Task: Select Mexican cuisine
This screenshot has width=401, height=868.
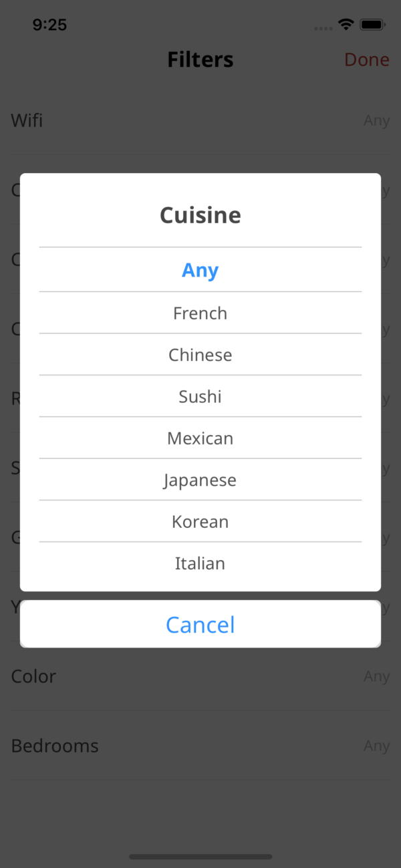Action: (200, 438)
